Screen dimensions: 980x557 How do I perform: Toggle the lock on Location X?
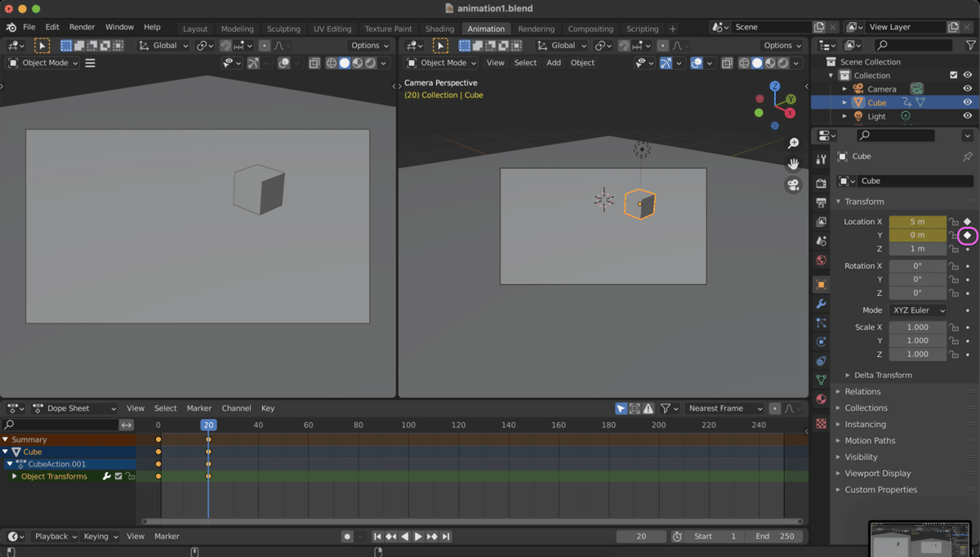tap(953, 222)
